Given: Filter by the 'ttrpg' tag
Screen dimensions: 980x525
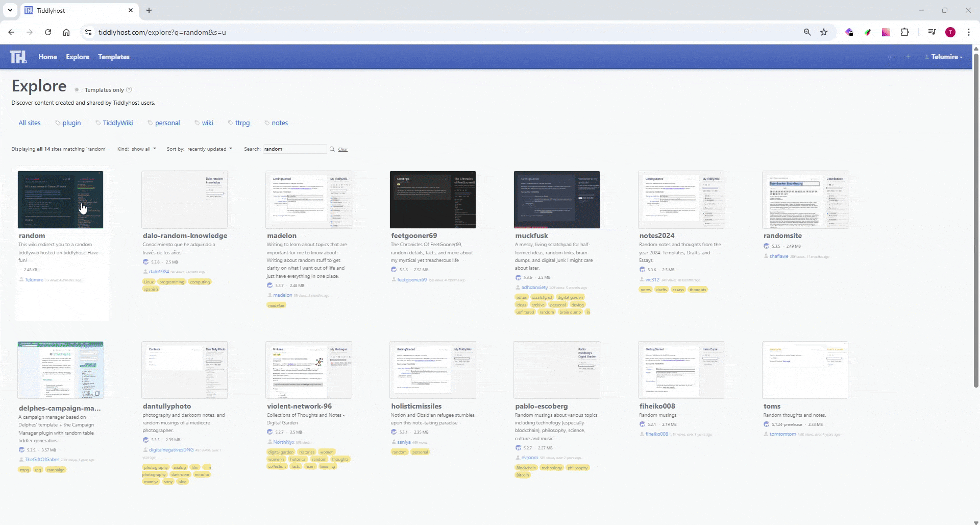Looking at the screenshot, I should point(242,123).
